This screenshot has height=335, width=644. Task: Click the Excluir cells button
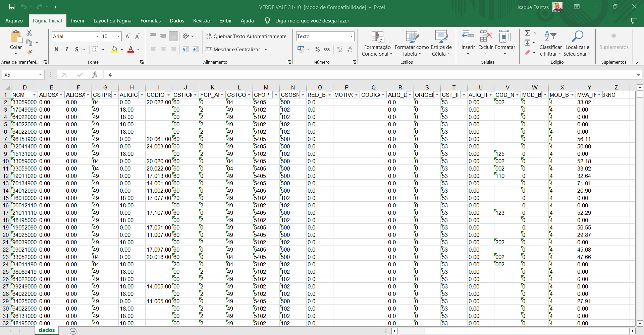click(485, 43)
